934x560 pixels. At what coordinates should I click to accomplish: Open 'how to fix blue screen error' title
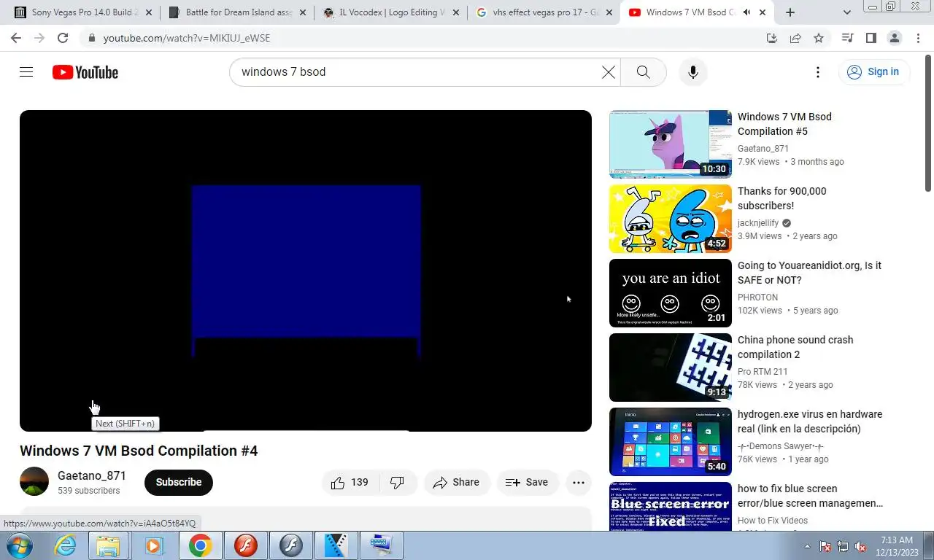pos(810,496)
